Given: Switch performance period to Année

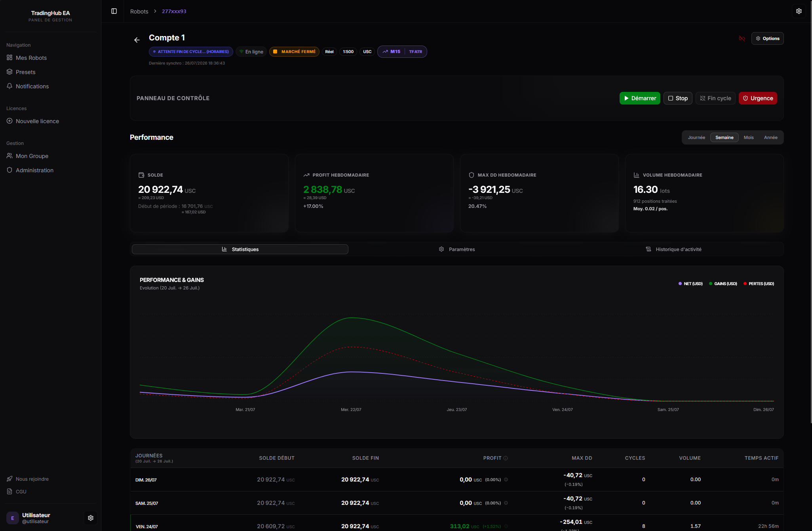Looking at the screenshot, I should tap(770, 137).
